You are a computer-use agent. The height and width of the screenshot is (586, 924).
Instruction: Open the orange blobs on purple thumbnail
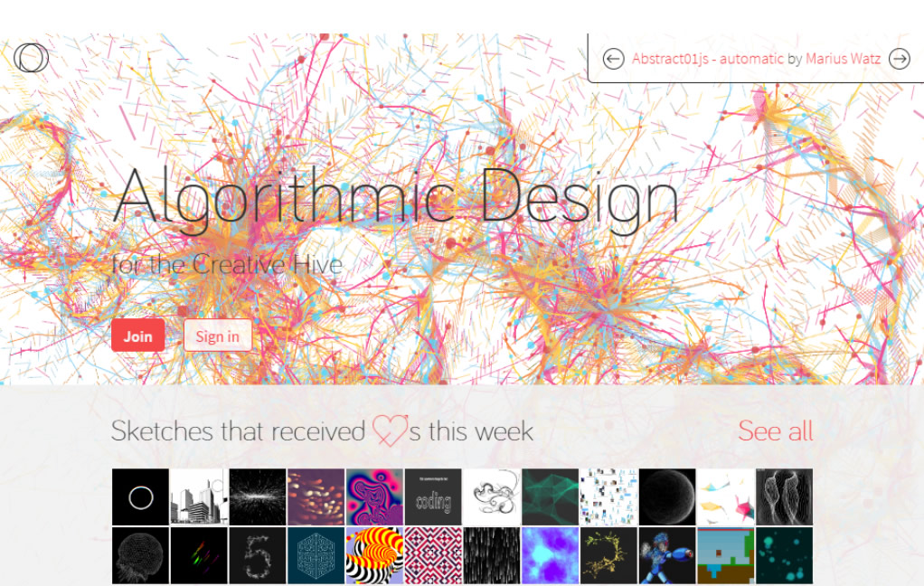tap(316, 497)
